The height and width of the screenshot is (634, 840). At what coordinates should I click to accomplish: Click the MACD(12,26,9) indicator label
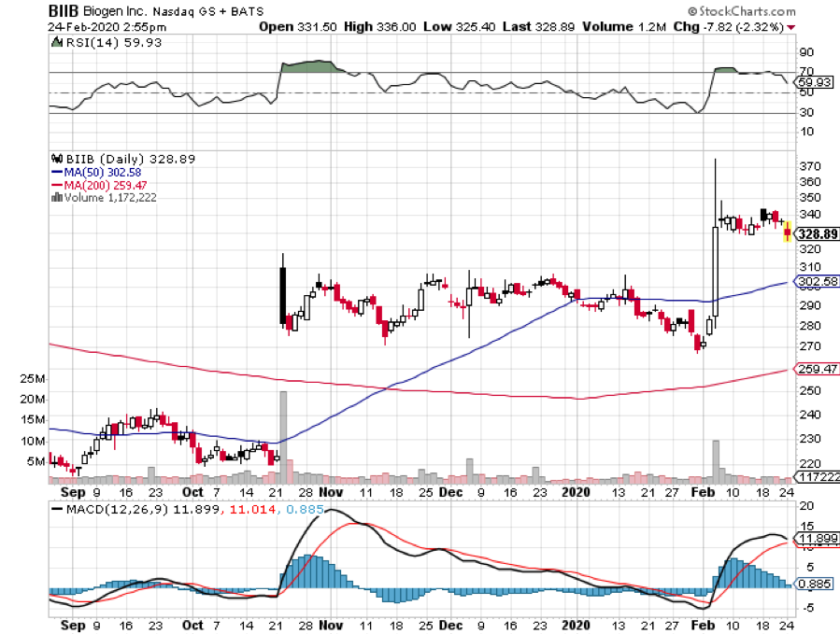pyautogui.click(x=117, y=509)
